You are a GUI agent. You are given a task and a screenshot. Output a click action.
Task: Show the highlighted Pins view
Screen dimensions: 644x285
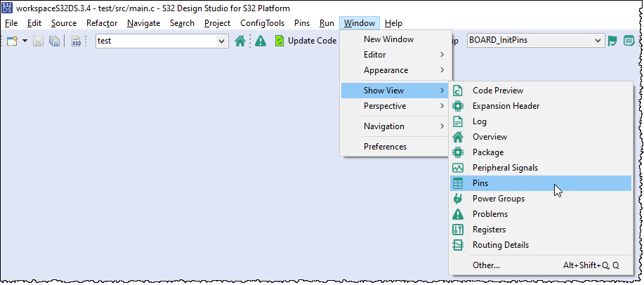tap(541, 183)
